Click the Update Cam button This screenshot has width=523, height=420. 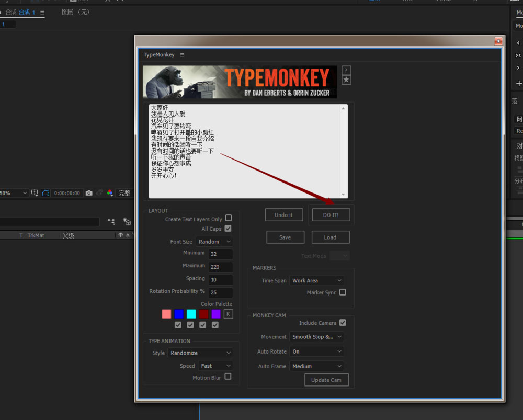tap(326, 380)
